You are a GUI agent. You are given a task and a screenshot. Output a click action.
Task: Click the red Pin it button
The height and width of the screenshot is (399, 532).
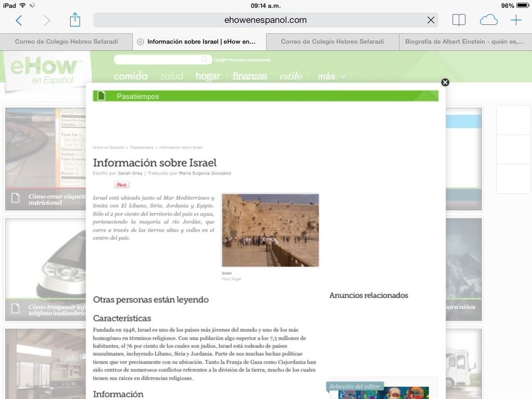122,185
